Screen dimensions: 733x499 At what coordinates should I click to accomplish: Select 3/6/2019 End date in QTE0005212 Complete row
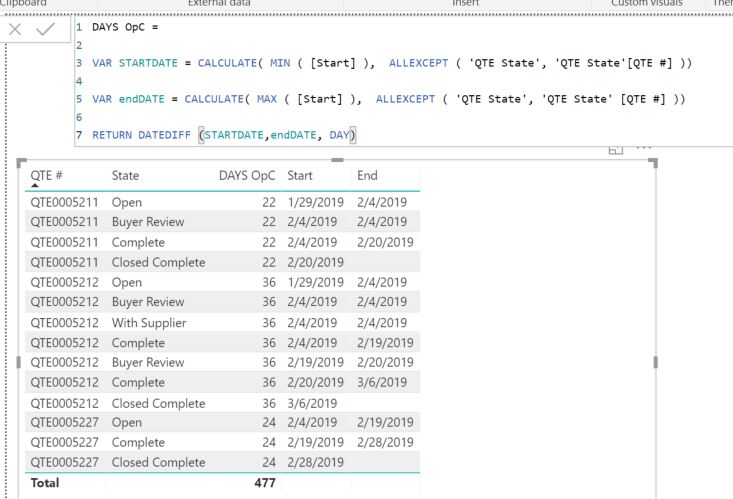pyautogui.click(x=382, y=382)
